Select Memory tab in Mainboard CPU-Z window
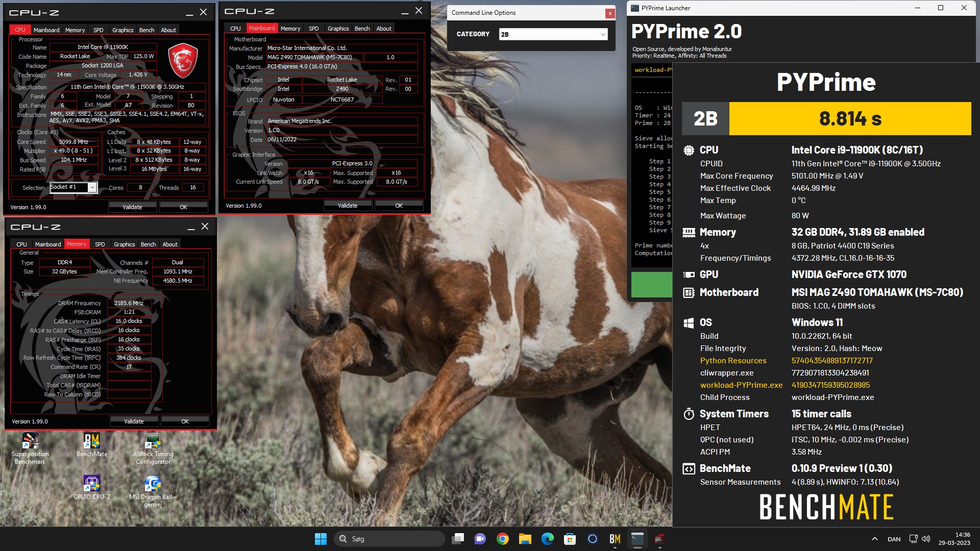Image resolution: width=980 pixels, height=551 pixels. 290,29
